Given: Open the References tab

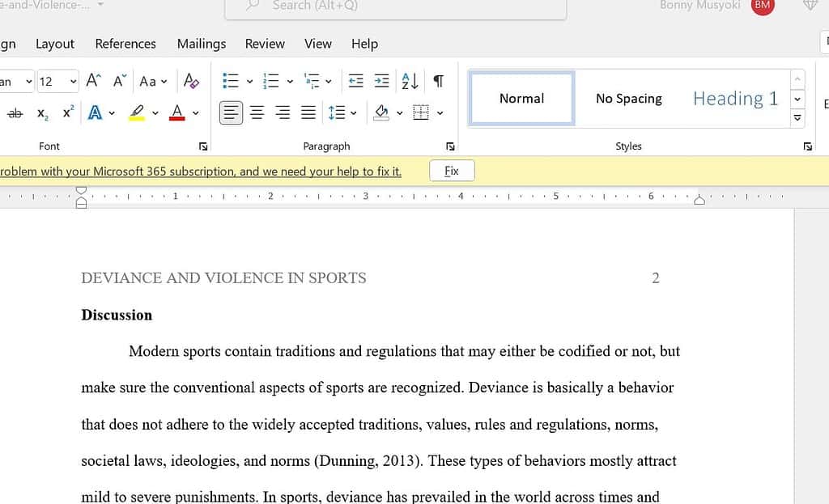Looking at the screenshot, I should click(125, 44).
